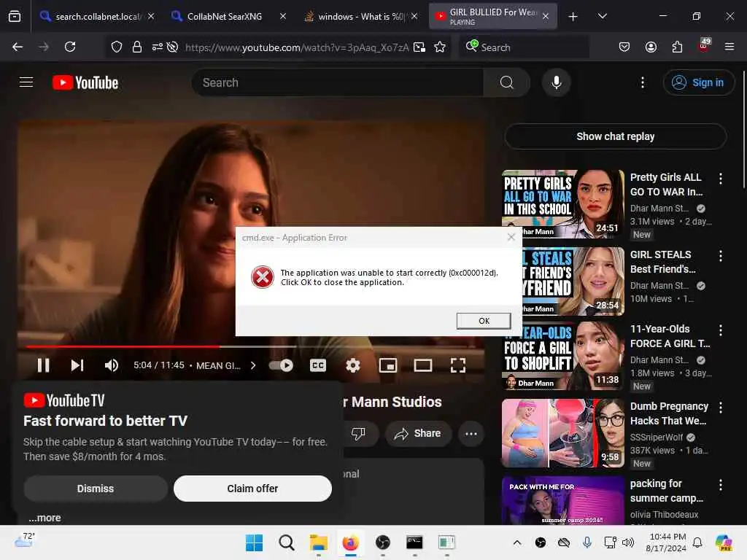The image size is (747, 560).
Task: Open more actions ellipsis beside Share
Action: [x=471, y=433]
